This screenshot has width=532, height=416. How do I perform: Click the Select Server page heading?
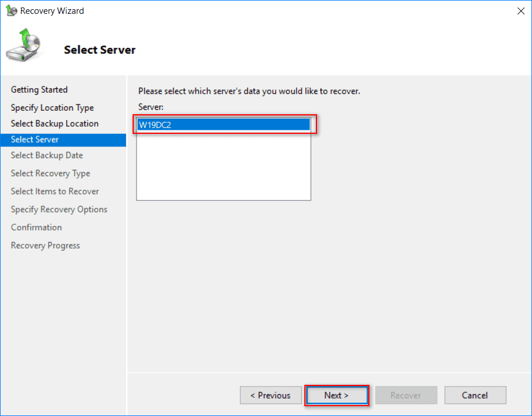(x=100, y=50)
